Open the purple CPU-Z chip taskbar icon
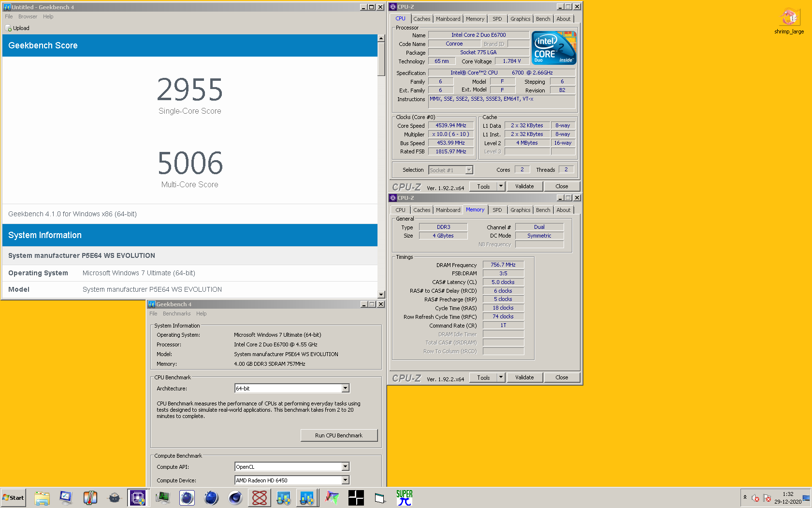 click(x=138, y=498)
